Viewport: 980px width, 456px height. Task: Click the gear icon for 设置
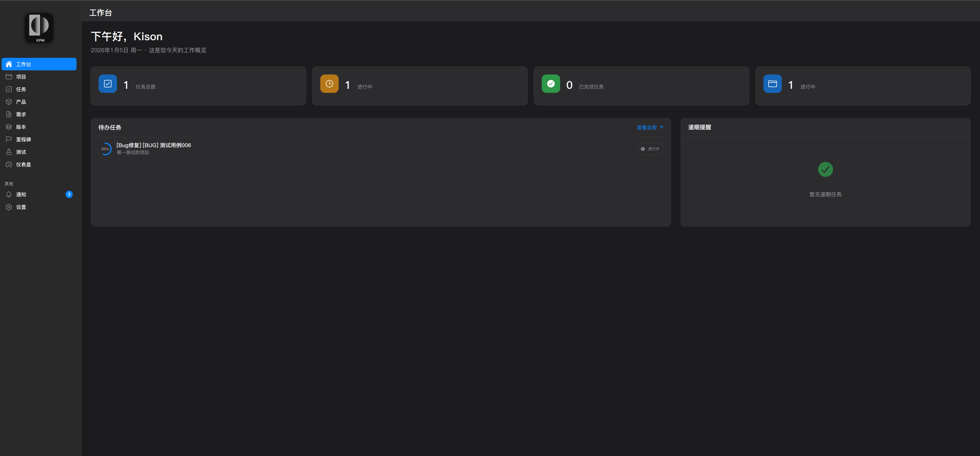pos(9,207)
